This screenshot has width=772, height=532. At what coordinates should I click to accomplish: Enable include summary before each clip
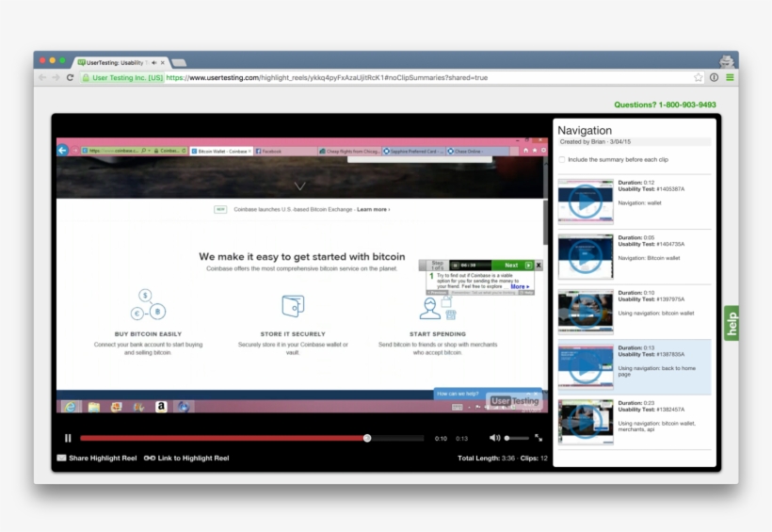562,160
